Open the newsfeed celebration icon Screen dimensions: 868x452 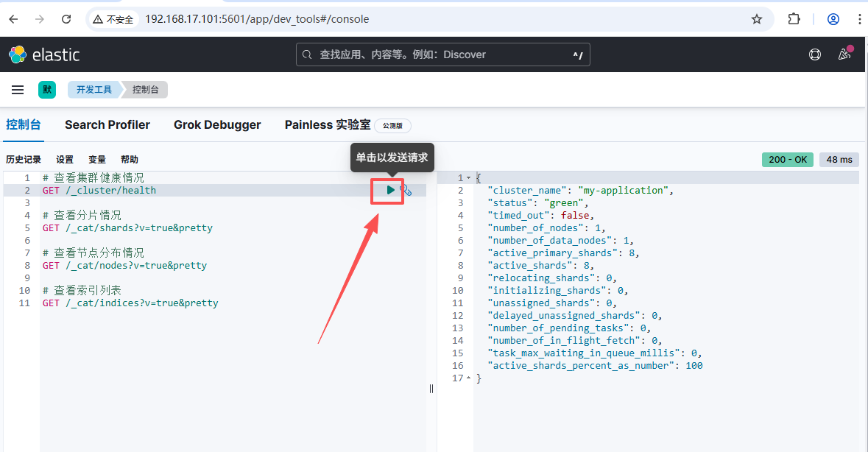844,54
